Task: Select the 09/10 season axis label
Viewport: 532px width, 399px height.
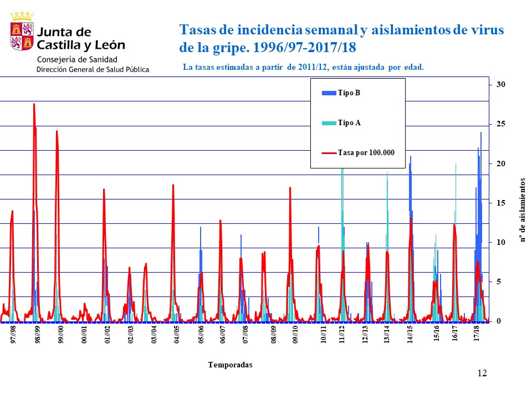Action: (x=296, y=335)
